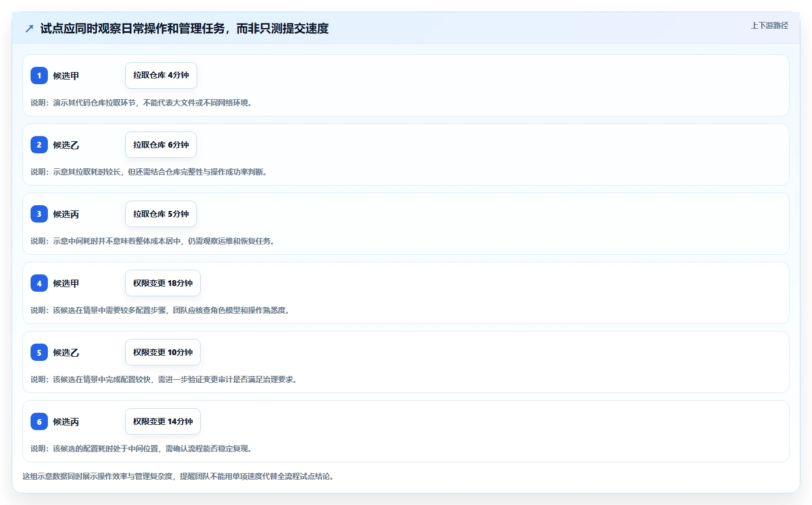Image resolution: width=812 pixels, height=505 pixels.
Task: Click the 上下游路径 label
Action: pyautogui.click(x=769, y=25)
